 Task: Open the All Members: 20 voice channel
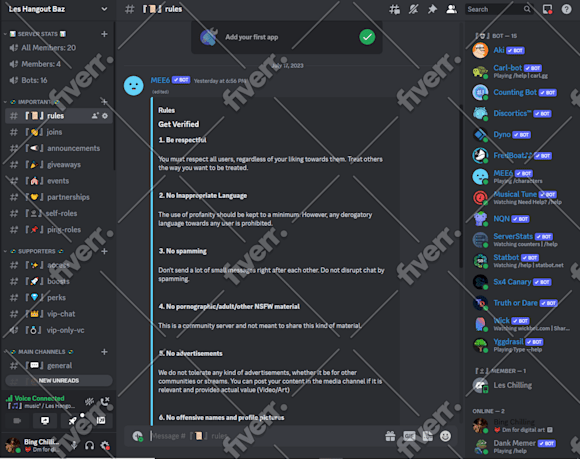click(x=59, y=48)
